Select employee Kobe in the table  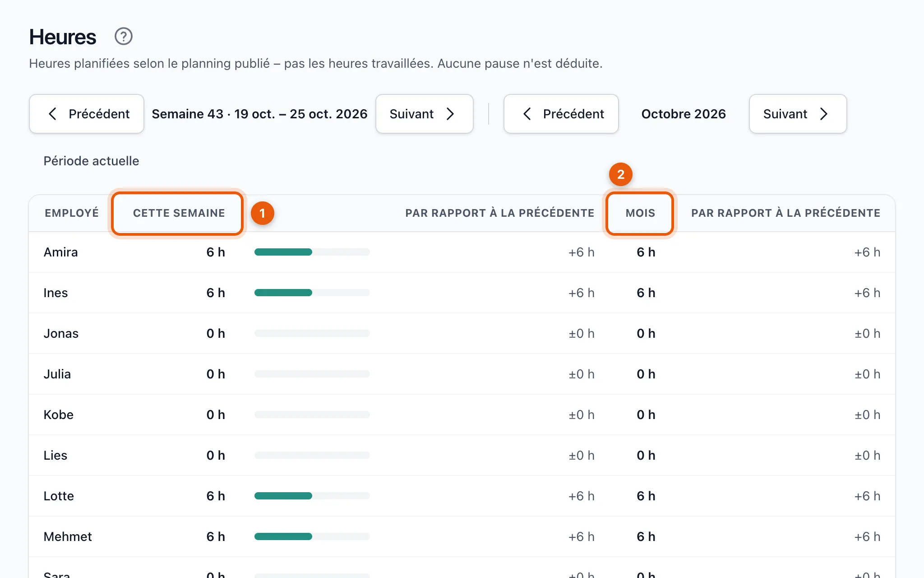pyautogui.click(x=58, y=415)
